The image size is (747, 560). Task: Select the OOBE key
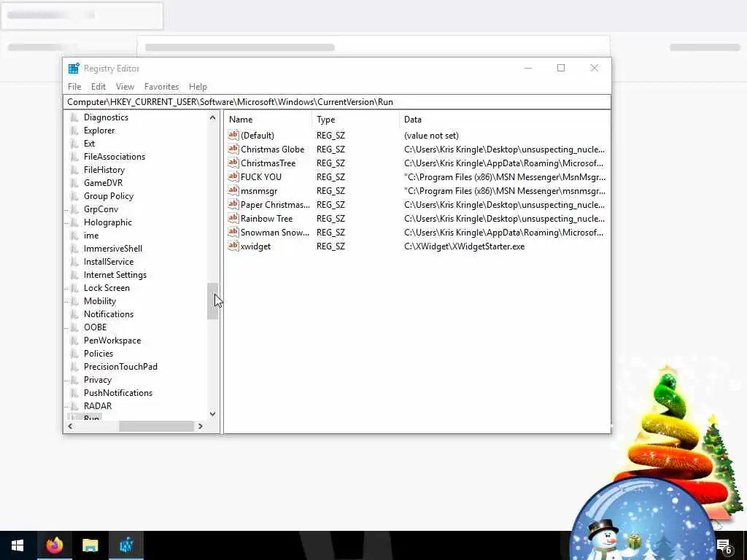click(x=95, y=327)
